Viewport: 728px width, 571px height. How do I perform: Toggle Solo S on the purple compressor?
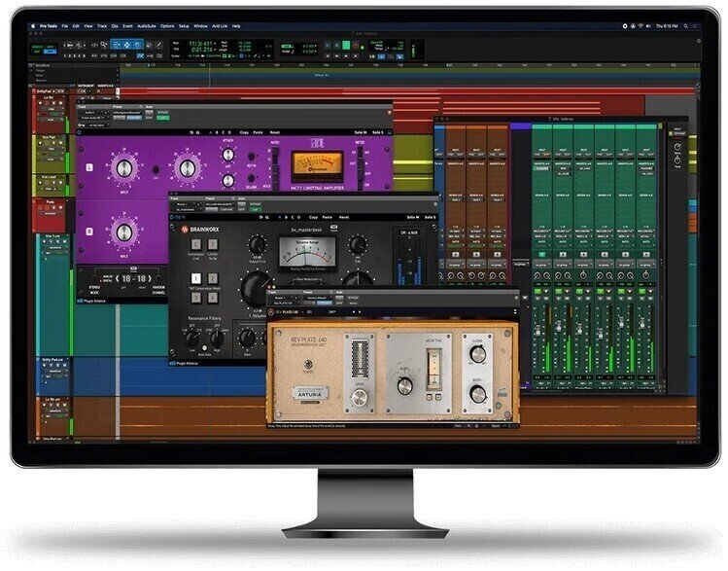(x=378, y=132)
